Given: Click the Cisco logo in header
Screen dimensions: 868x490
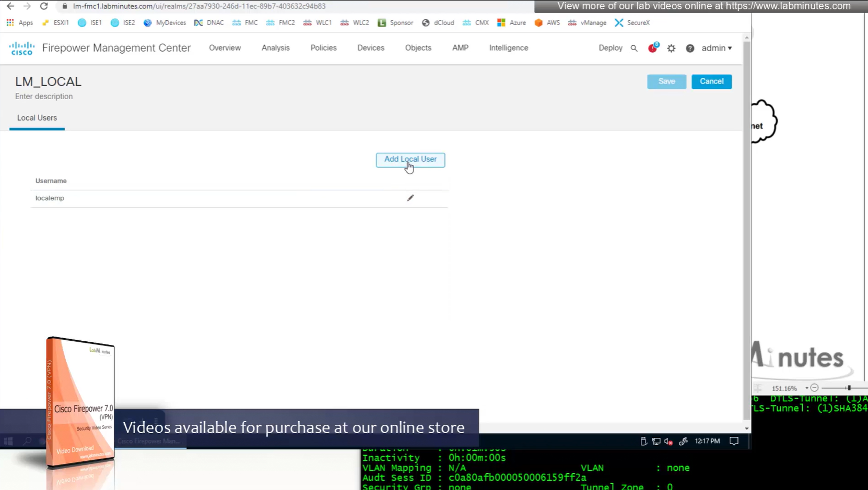Looking at the screenshot, I should pos(21,48).
